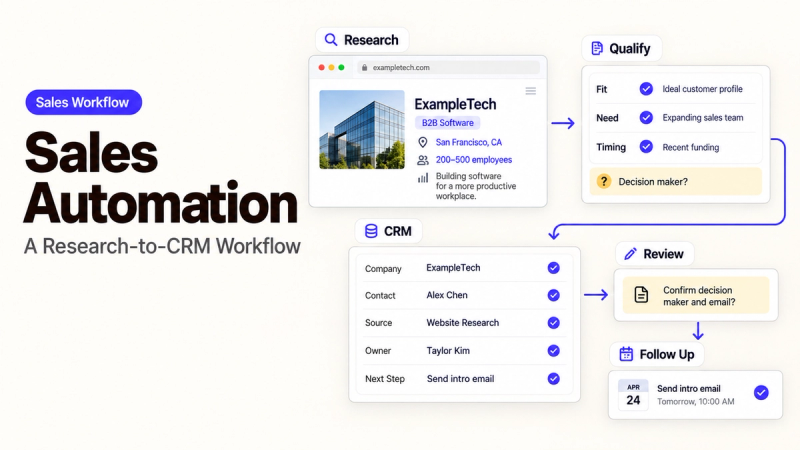Open the 200–500 employees link
Viewport: 800px width, 450px height.
point(473,160)
